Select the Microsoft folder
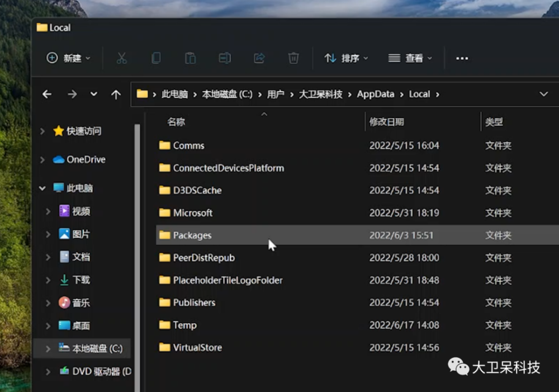 (357, 213)
